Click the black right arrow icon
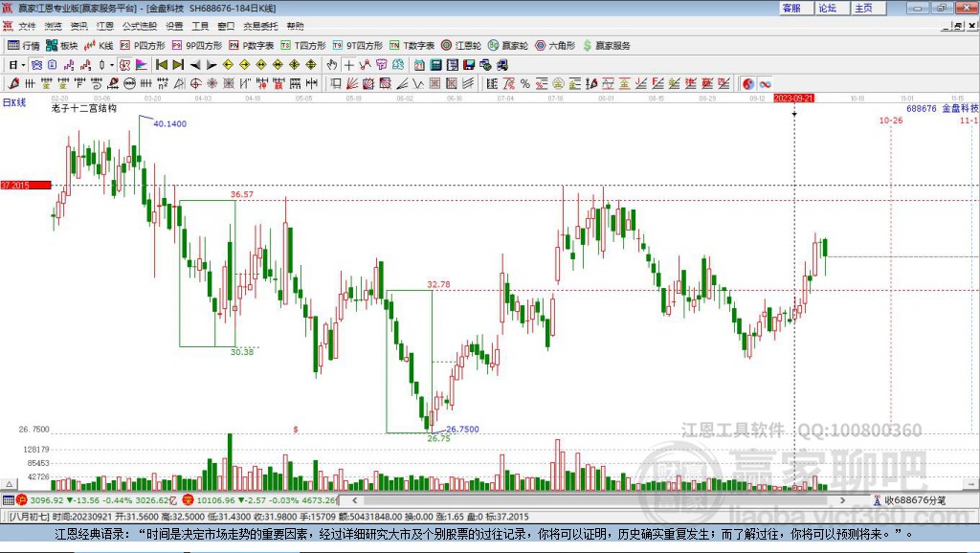The height and width of the screenshot is (553, 980). point(212,65)
